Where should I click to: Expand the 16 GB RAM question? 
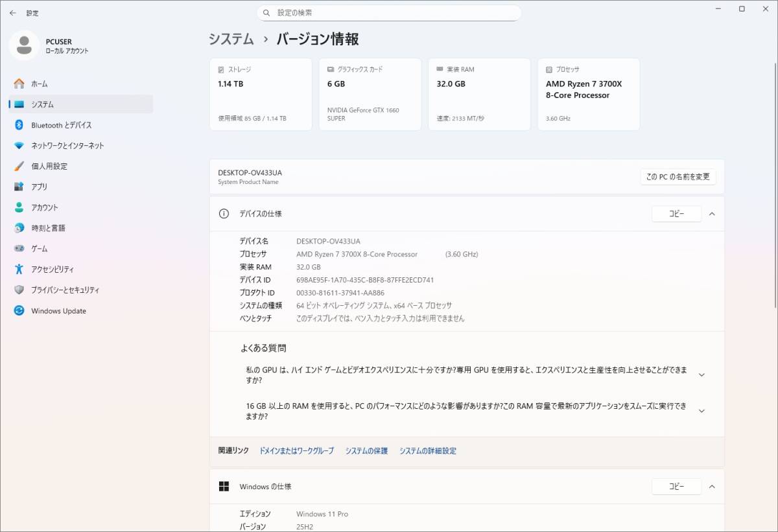pos(701,411)
